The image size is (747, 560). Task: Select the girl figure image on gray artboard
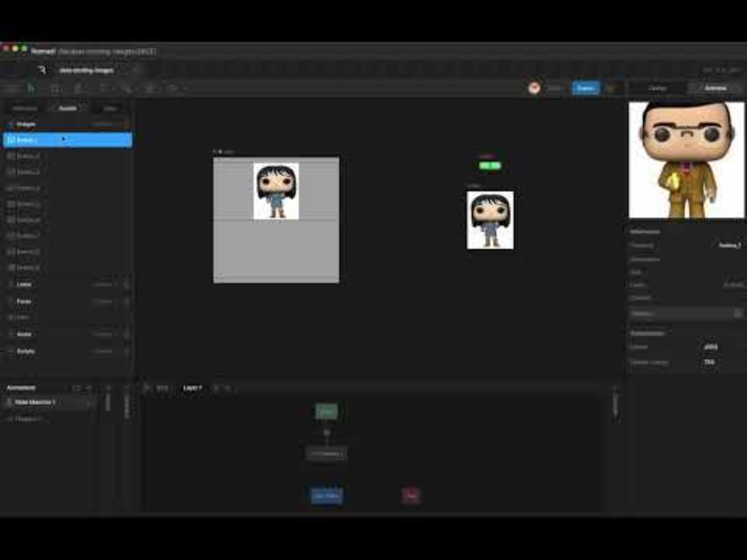[276, 191]
